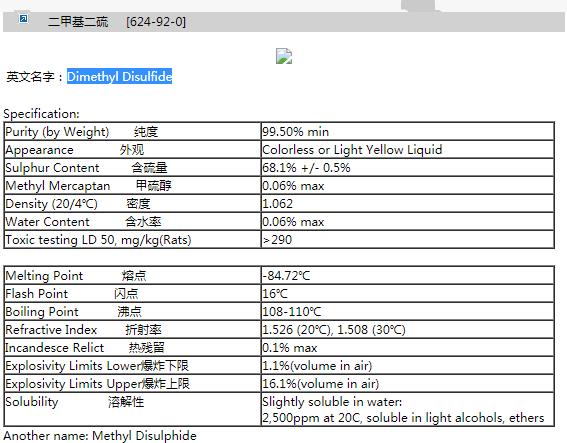This screenshot has height=443, width=567.
Task: Click the Solubility description cell
Action: point(408,409)
